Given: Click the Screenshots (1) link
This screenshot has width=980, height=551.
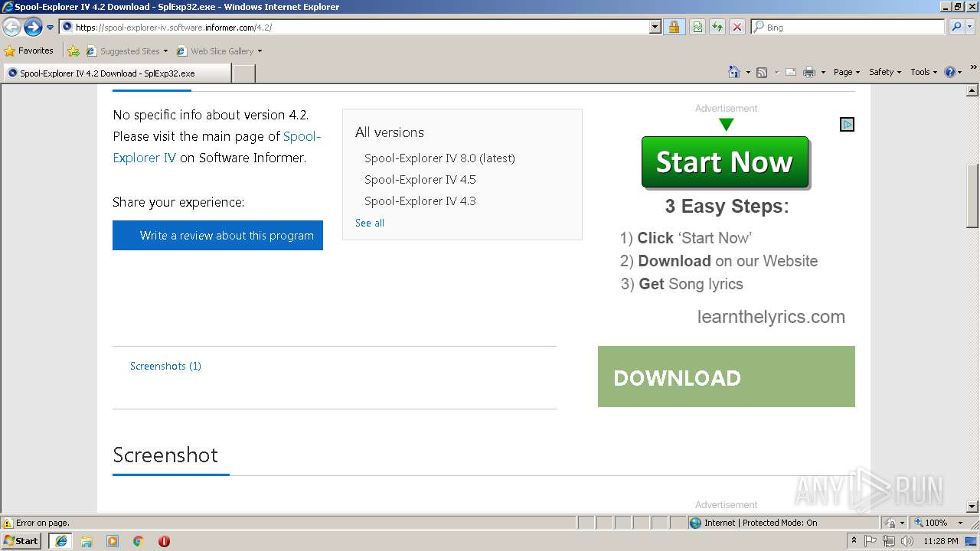Looking at the screenshot, I should click(165, 366).
